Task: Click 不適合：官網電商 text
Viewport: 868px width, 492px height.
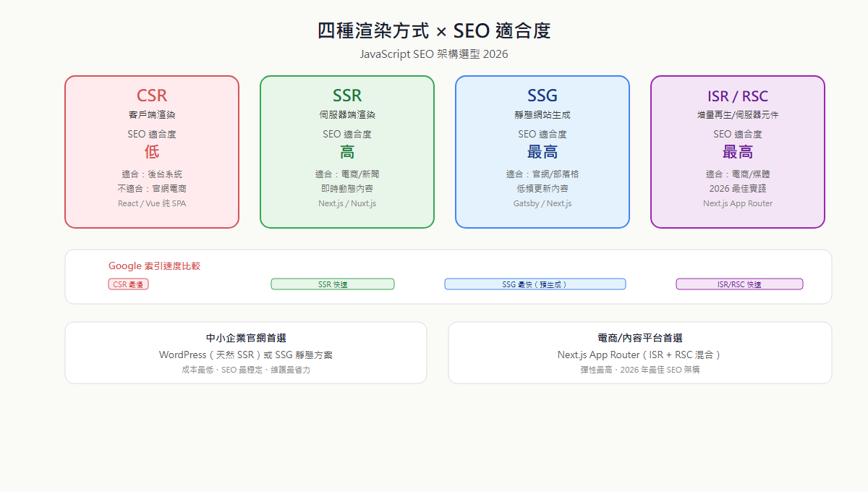Action: coord(152,189)
